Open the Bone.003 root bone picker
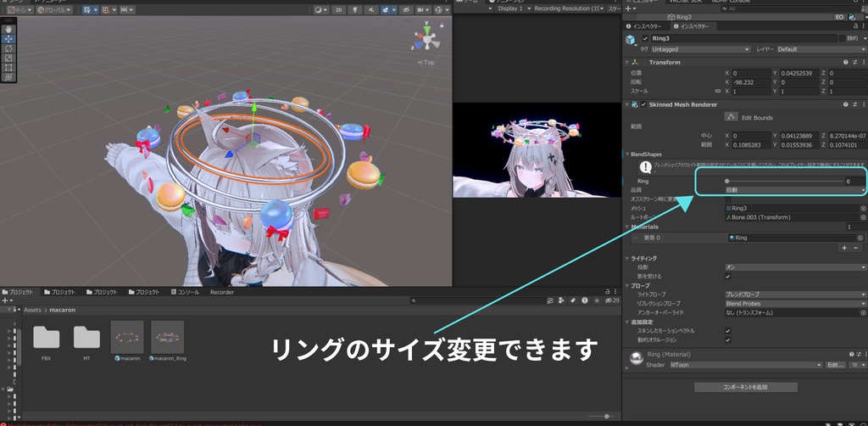The width and height of the screenshot is (868, 426). 863,217
